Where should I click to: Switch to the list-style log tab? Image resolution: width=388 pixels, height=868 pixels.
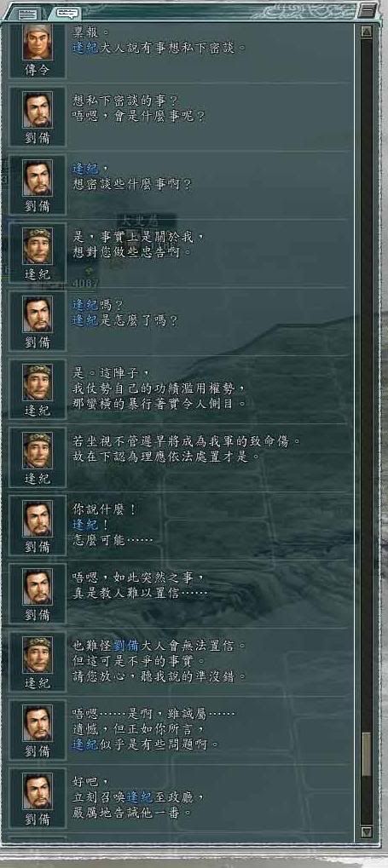coord(27,14)
